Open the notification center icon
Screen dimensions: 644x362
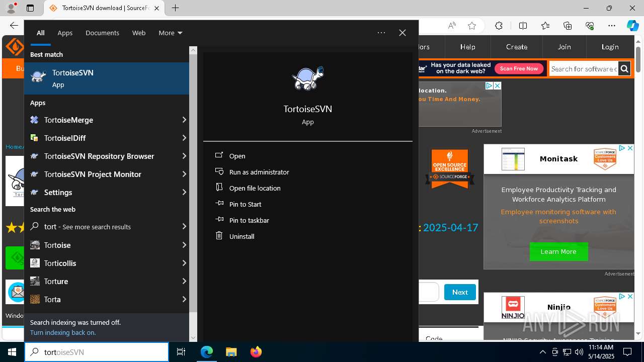pos(627,352)
